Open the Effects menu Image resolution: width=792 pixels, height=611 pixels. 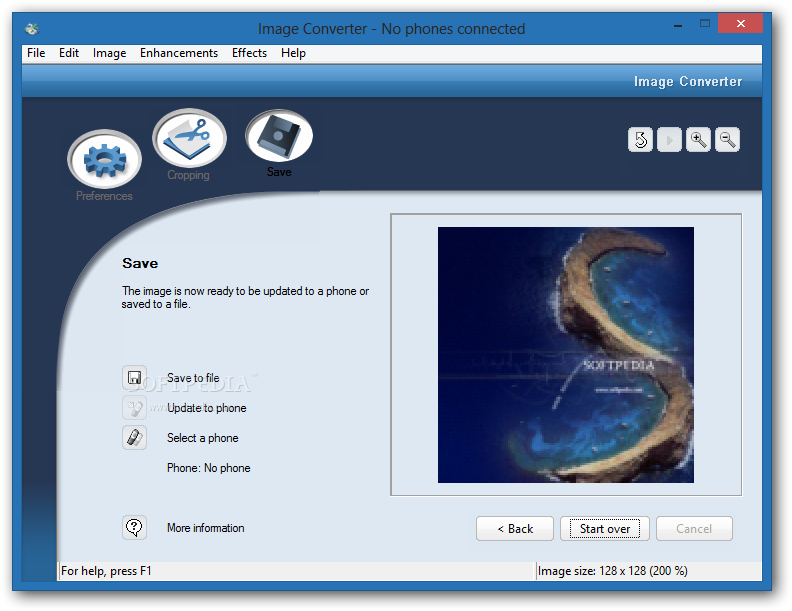[x=249, y=53]
